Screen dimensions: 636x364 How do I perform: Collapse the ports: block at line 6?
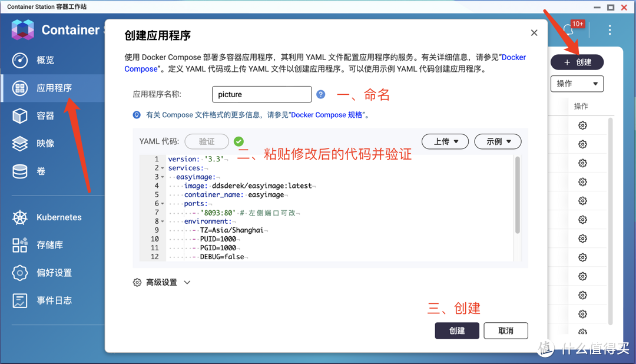pyautogui.click(x=163, y=204)
